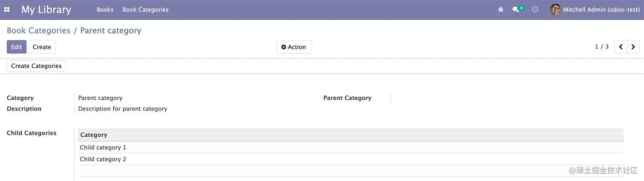Go to next record arrow
Screen dimensions: 644x181
tap(633, 47)
